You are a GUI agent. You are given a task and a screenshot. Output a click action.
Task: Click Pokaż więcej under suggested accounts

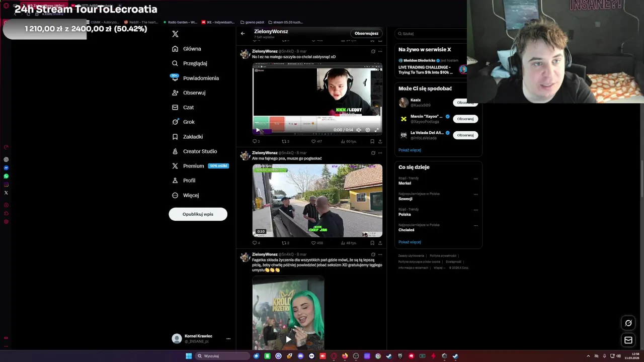(x=410, y=150)
